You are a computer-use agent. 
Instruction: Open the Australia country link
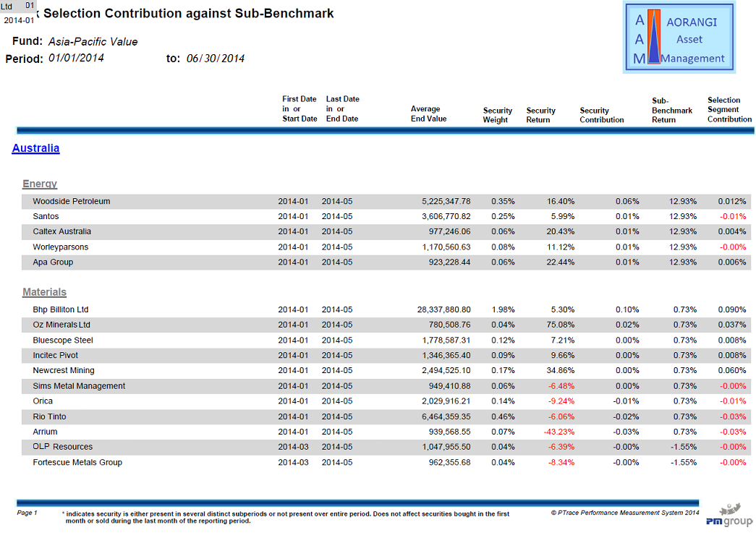tap(35, 148)
